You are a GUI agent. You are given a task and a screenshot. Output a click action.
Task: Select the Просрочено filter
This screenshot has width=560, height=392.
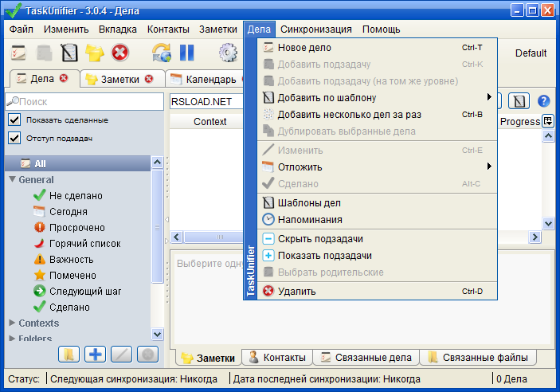pyautogui.click(x=69, y=228)
